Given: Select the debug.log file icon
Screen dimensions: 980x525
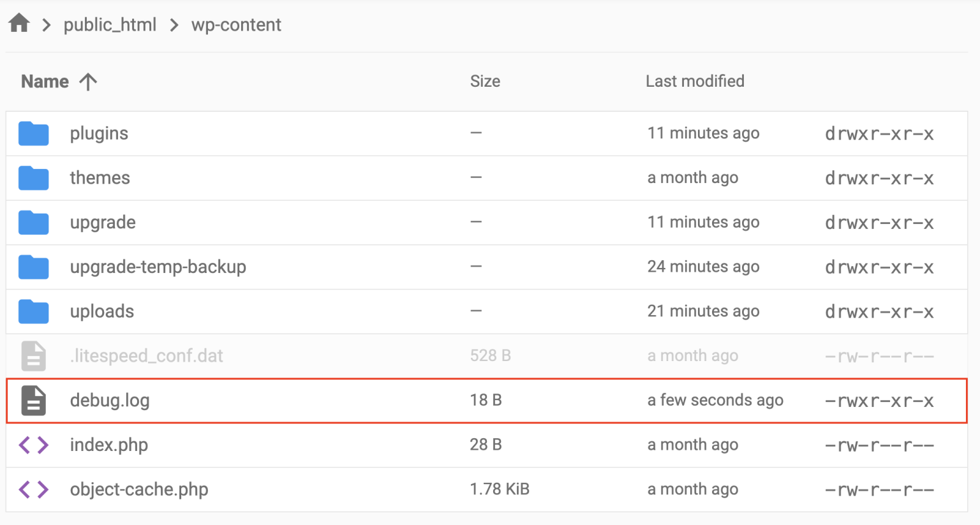Looking at the screenshot, I should (x=33, y=401).
